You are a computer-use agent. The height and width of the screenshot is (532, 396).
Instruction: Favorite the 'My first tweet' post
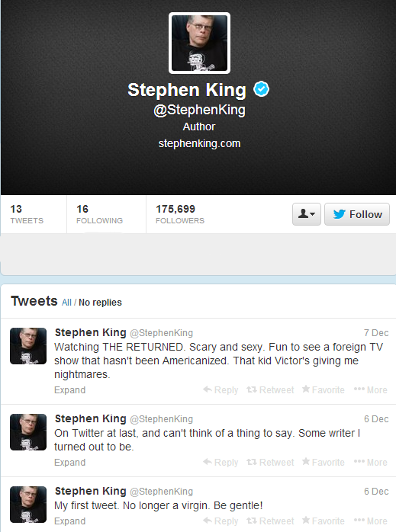323,521
